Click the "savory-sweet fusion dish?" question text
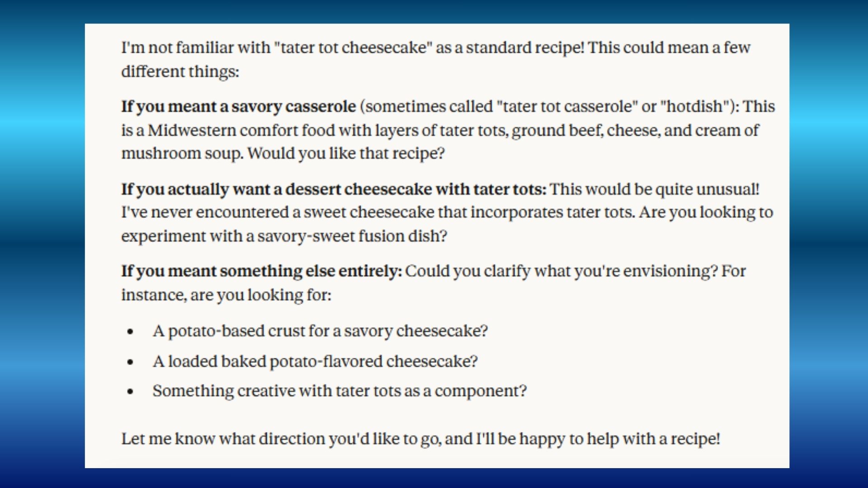Image resolution: width=868 pixels, height=488 pixels. (x=353, y=236)
